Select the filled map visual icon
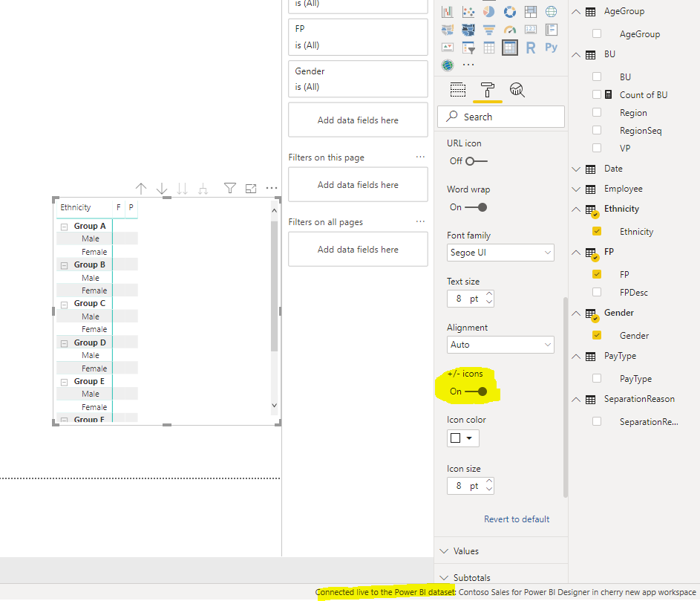Image resolution: width=700 pixels, height=601 pixels. tap(448, 30)
